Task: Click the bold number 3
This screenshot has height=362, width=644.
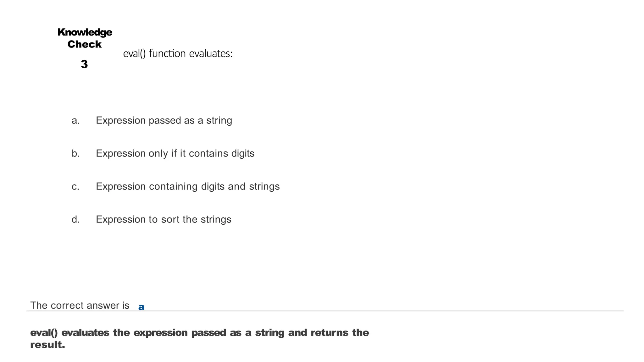Action: (84, 64)
